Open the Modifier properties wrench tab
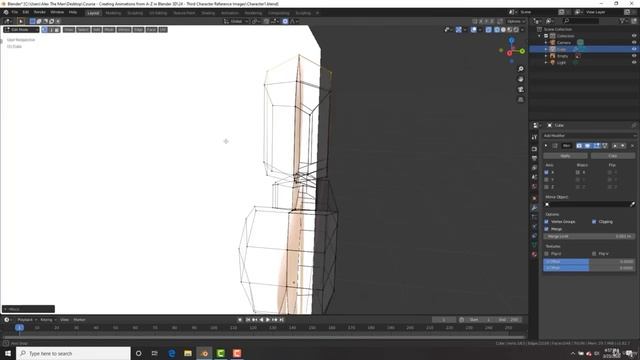Screen dimensions: 640x360 [x=534, y=208]
